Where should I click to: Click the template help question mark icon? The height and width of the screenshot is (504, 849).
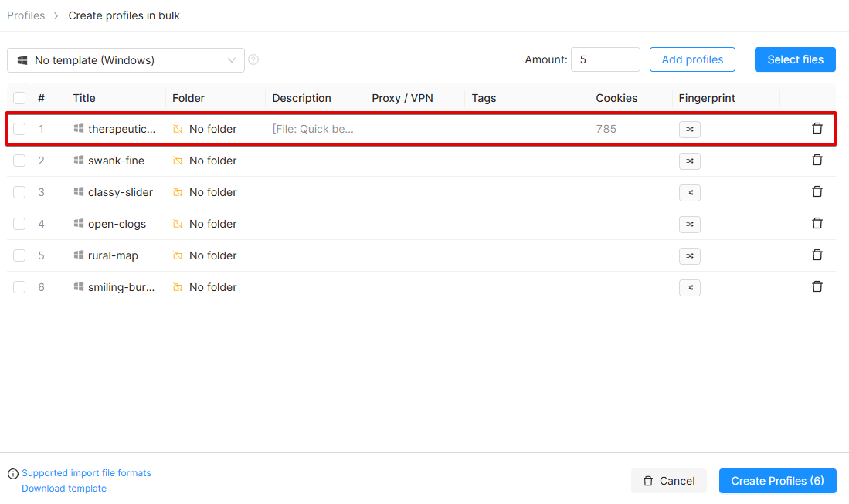[253, 59]
